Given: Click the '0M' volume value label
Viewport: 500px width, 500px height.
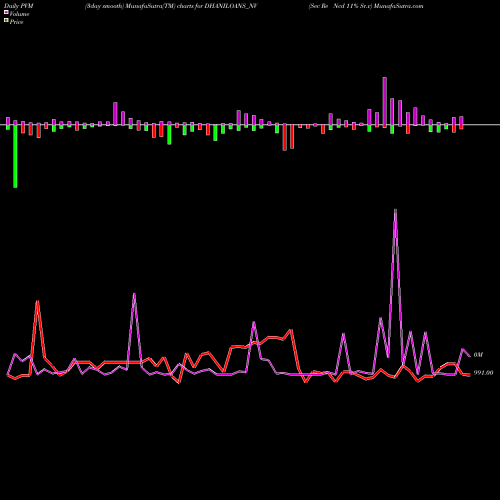Looking at the screenshot, I should tap(478, 355).
